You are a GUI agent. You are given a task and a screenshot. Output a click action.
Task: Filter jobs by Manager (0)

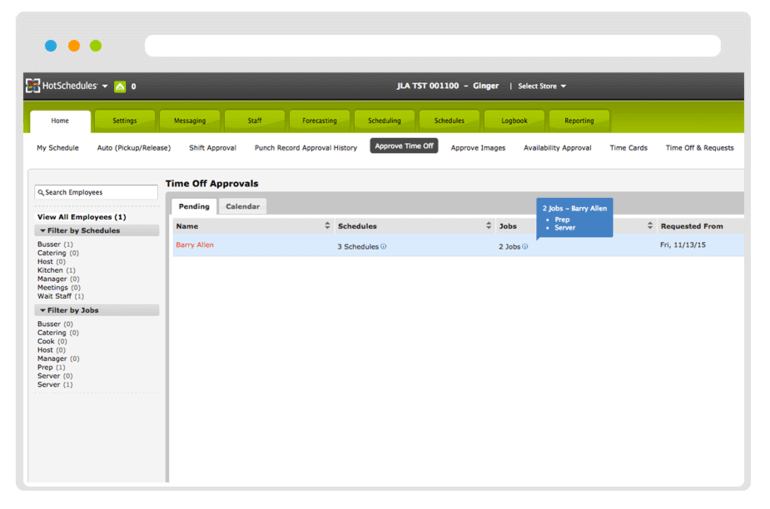point(58,359)
